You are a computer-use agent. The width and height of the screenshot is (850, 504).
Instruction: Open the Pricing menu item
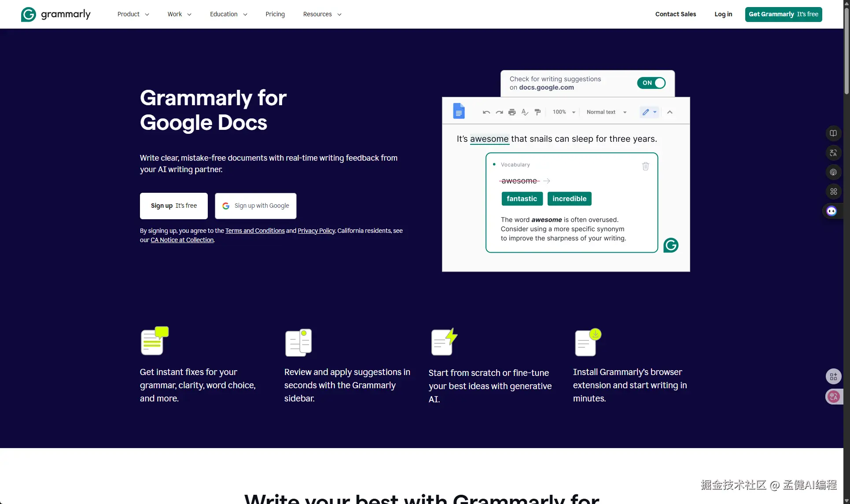(x=275, y=14)
